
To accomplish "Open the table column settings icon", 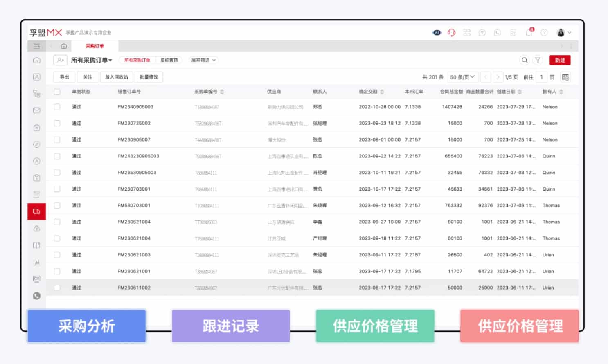I will pos(565,77).
